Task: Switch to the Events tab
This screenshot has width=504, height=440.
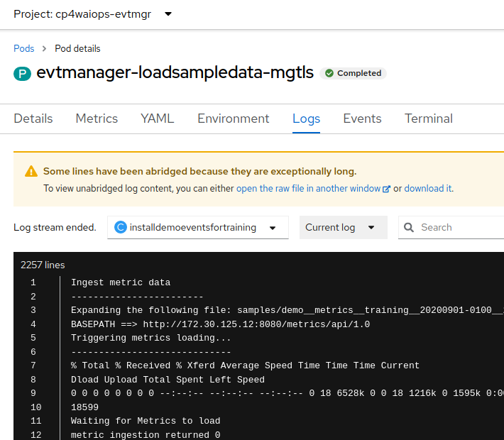Action: pyautogui.click(x=362, y=119)
